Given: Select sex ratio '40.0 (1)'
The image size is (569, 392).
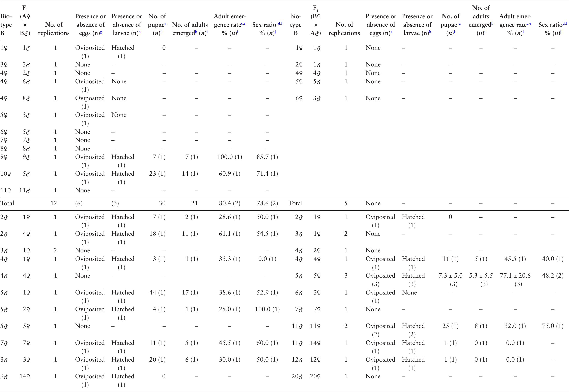Looking at the screenshot, I should coord(552,259).
